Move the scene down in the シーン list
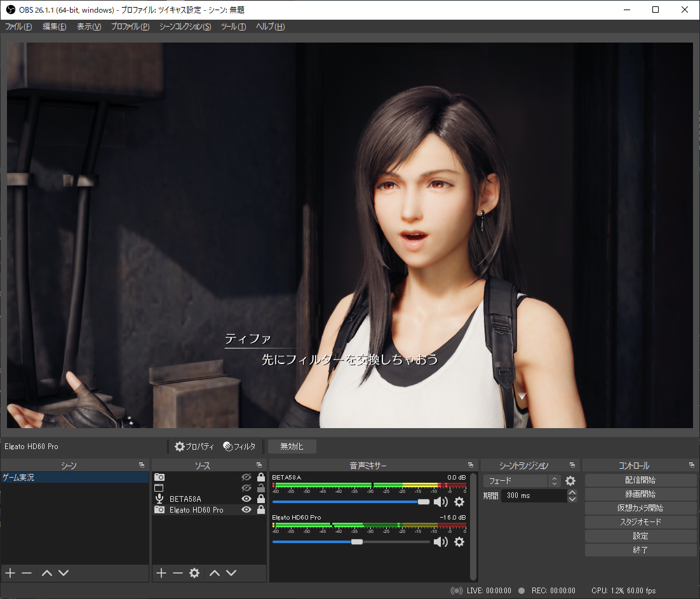Image resolution: width=700 pixels, height=599 pixels. point(64,573)
